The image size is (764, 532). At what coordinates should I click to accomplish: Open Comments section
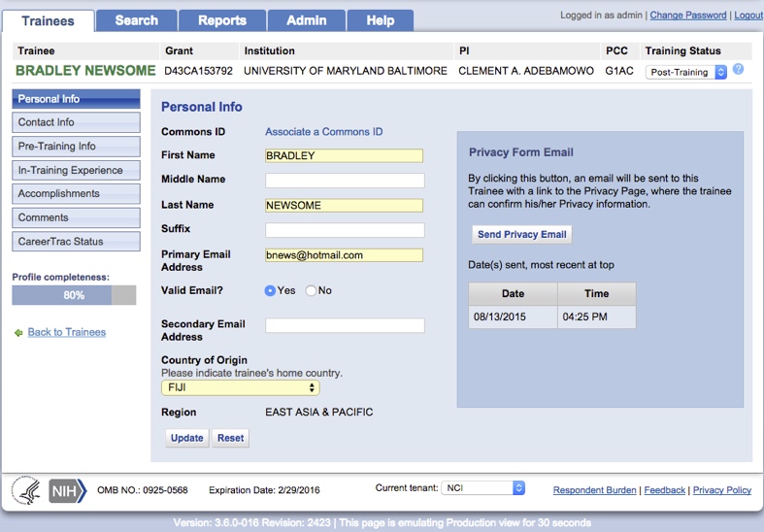click(x=76, y=217)
